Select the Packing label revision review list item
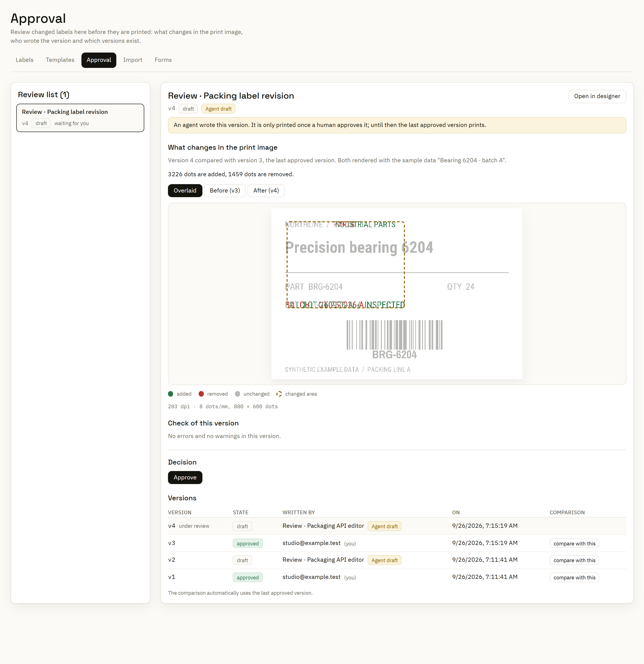The width and height of the screenshot is (644, 664). click(x=80, y=118)
